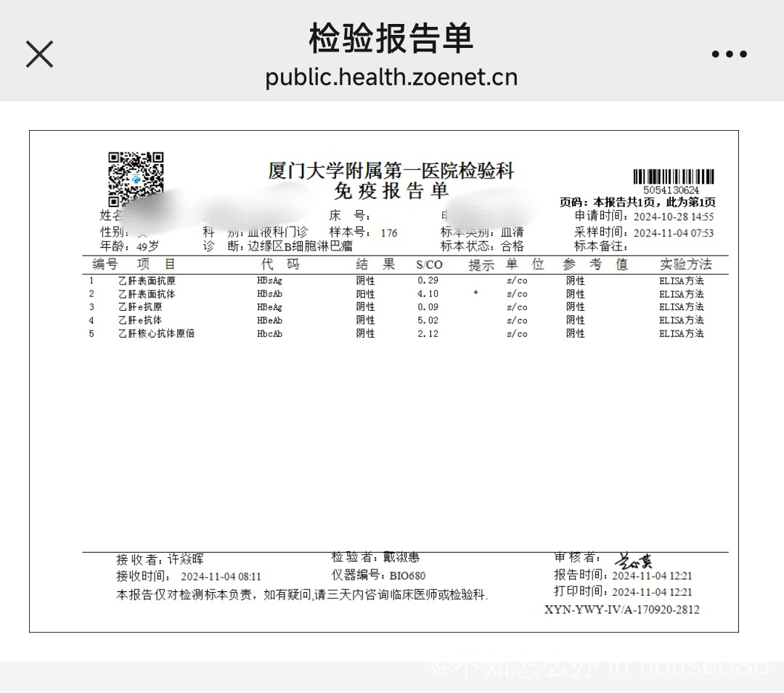The height and width of the screenshot is (693, 784).
Task: Open the three-dot more options menu
Action: pyautogui.click(x=729, y=54)
